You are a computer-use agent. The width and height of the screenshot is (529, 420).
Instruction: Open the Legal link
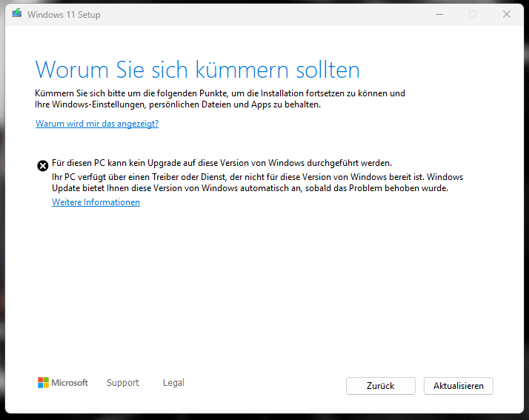(173, 382)
